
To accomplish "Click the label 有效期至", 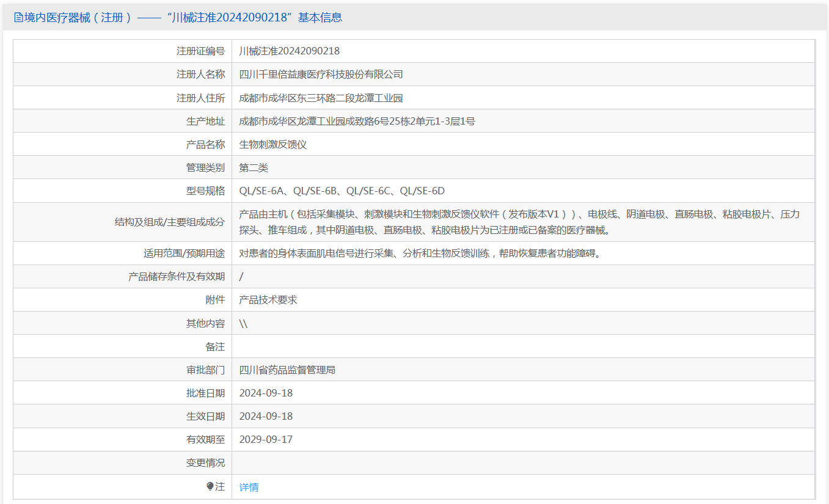I will (205, 439).
